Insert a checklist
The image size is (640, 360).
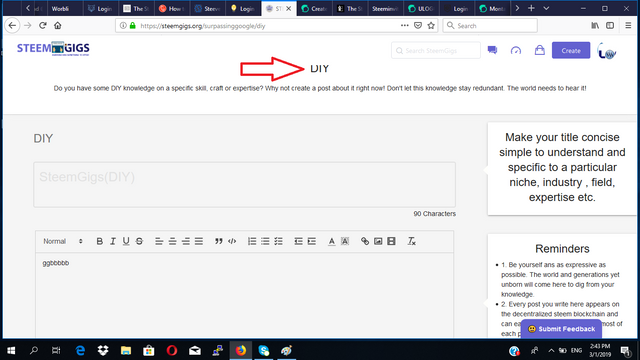[x=278, y=241]
